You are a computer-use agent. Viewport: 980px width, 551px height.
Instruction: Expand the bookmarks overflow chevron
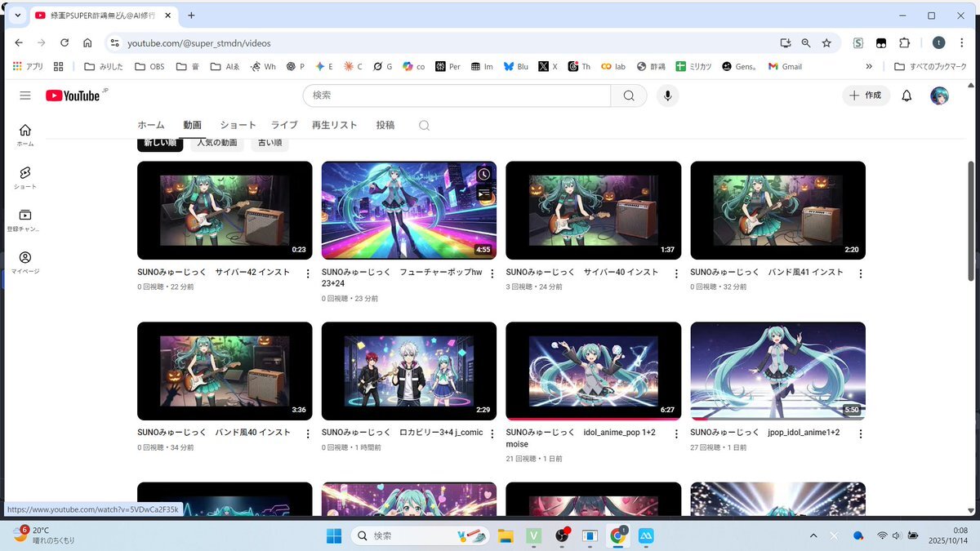point(869,67)
